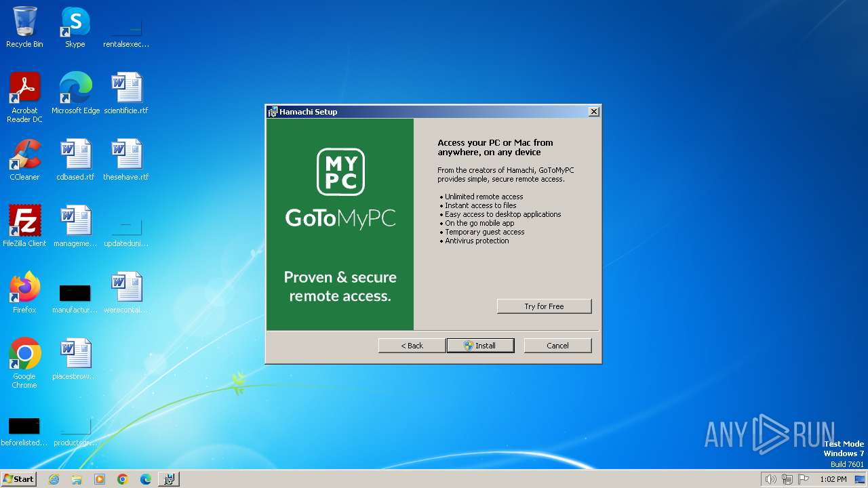Launch Google Chrome desktop shortcut
This screenshot has height=488, width=868.
24,363
